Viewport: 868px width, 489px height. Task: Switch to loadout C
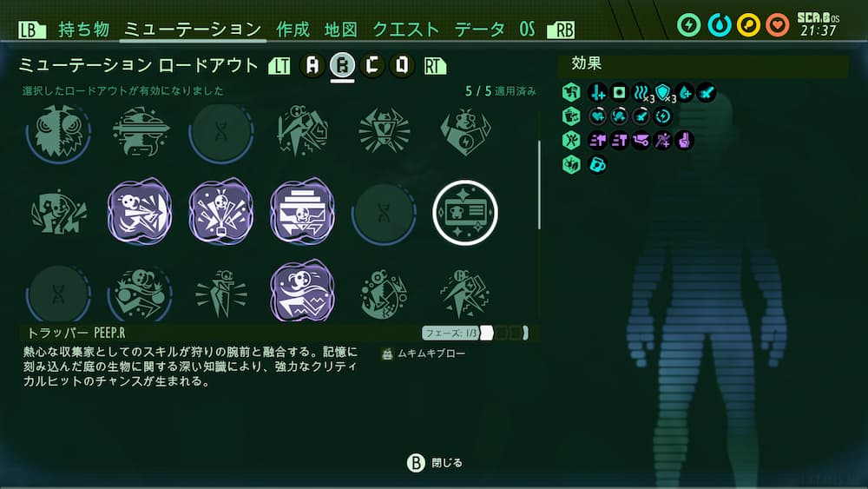[372, 66]
